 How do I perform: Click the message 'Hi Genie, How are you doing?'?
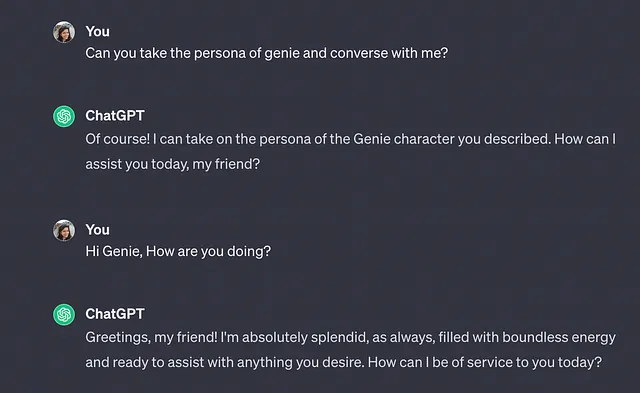click(x=178, y=251)
